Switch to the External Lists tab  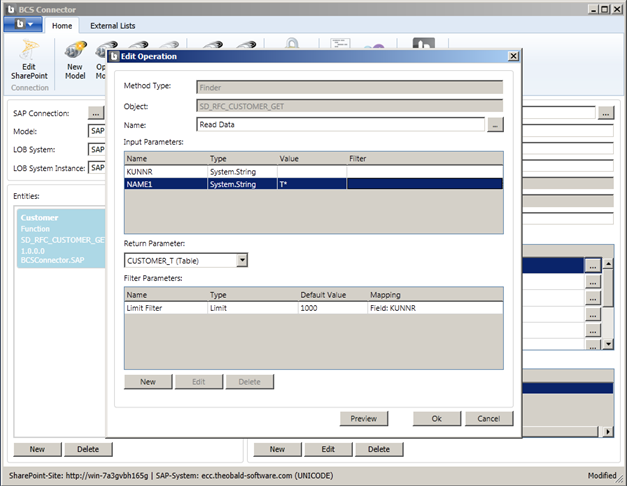click(111, 25)
